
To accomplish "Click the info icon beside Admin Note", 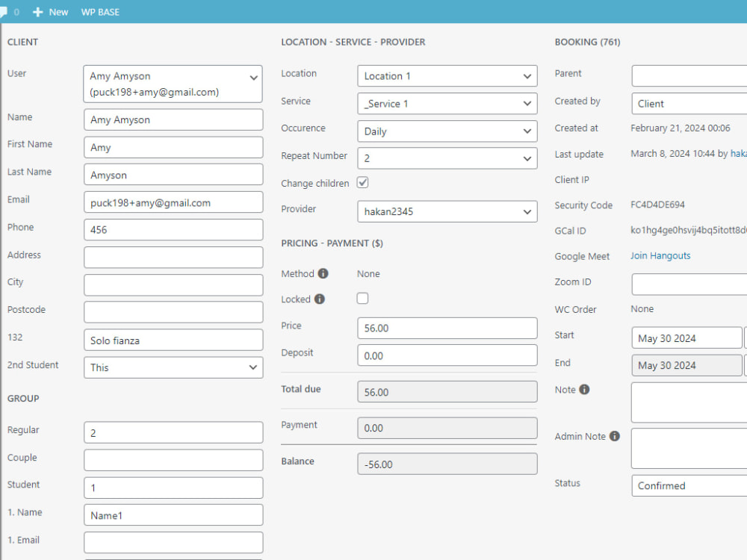I will (614, 436).
